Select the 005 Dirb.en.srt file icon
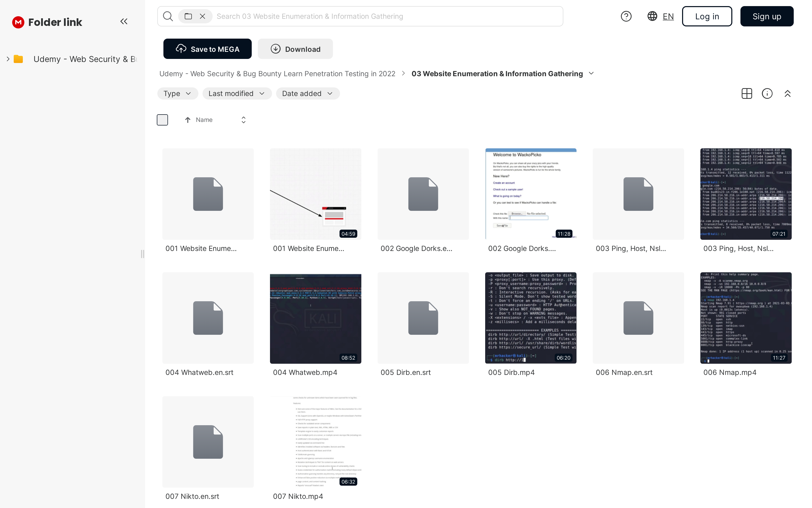The height and width of the screenshot is (508, 812). point(423,318)
